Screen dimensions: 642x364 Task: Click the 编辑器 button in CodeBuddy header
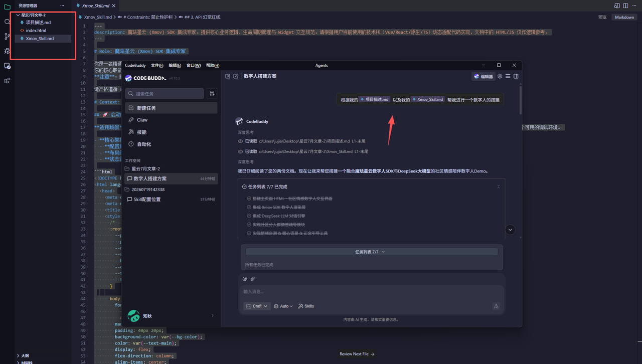tap(484, 76)
